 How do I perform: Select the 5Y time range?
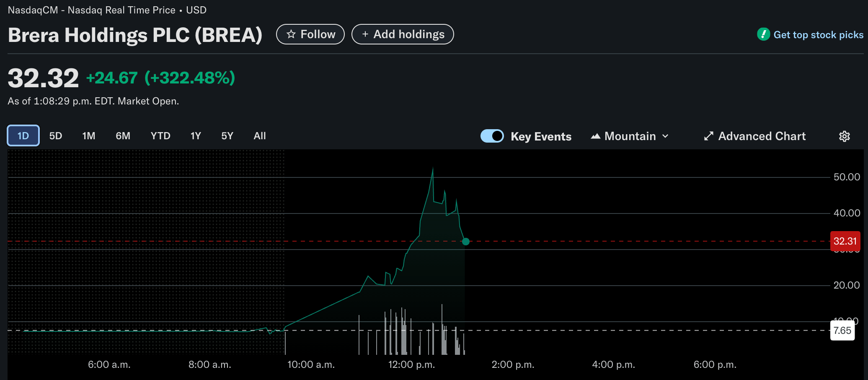point(227,136)
